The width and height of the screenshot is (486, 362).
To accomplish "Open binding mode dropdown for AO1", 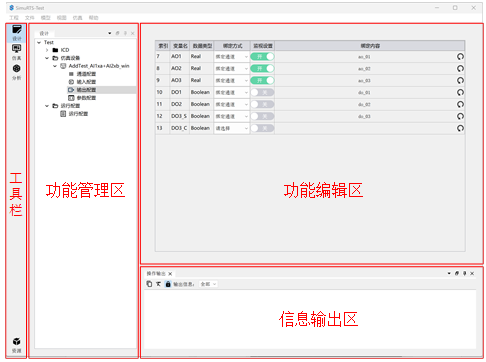I will click(232, 57).
